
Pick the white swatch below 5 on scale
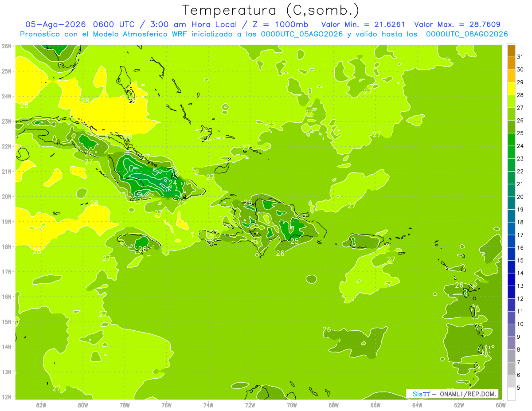pos(511,394)
